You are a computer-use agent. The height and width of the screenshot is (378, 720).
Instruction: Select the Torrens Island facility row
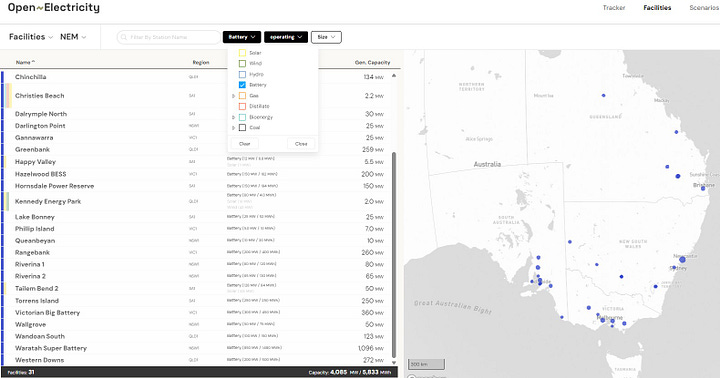[x=197, y=301]
